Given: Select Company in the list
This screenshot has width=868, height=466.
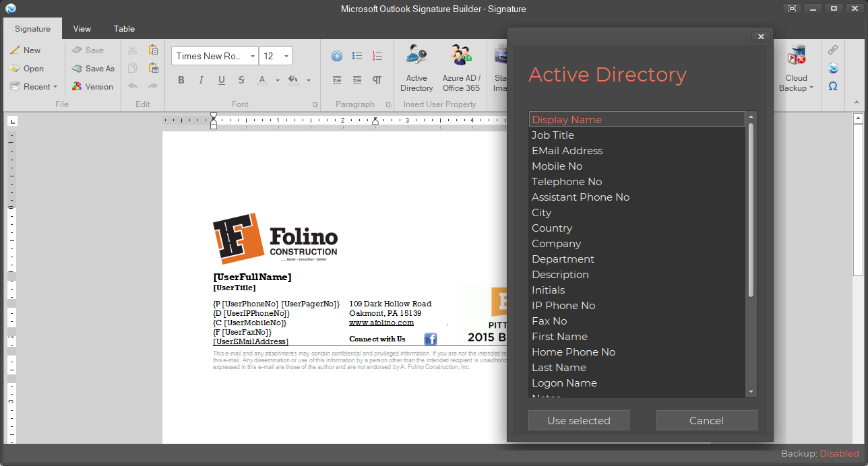Looking at the screenshot, I should pyautogui.click(x=637, y=244).
